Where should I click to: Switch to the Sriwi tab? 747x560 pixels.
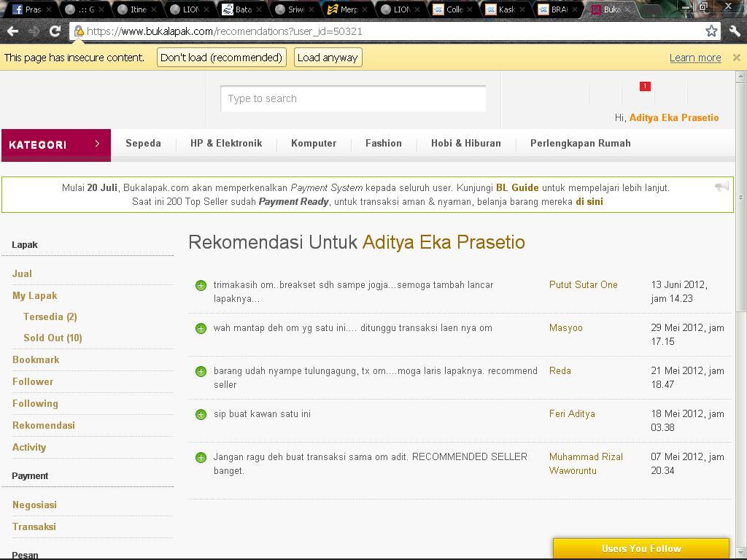(293, 9)
